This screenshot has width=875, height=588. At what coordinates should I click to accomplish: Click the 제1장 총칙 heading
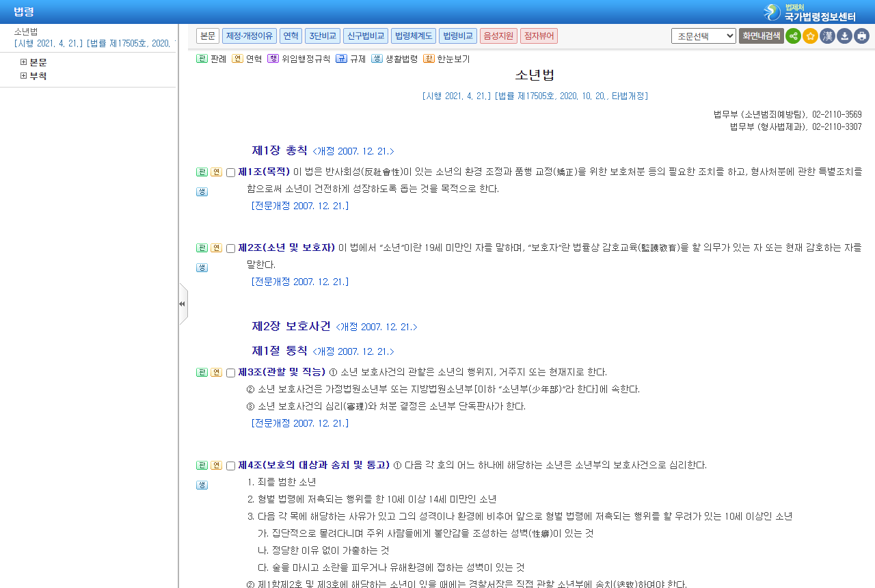pyautogui.click(x=280, y=150)
